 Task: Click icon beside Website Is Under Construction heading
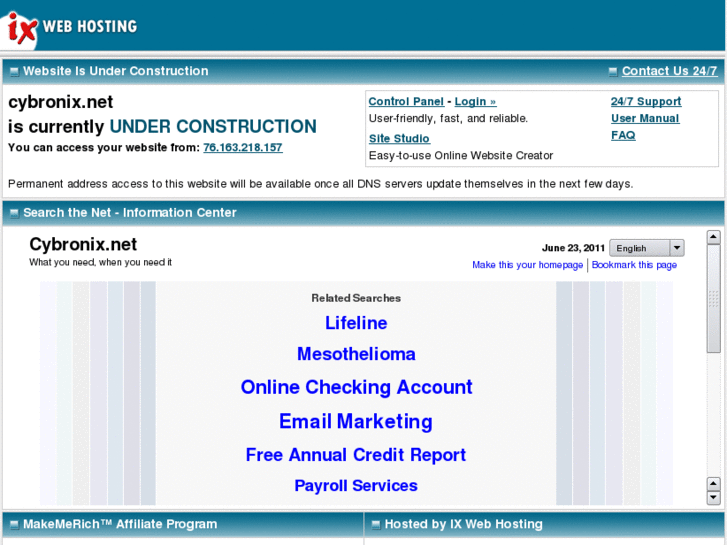[x=14, y=71]
